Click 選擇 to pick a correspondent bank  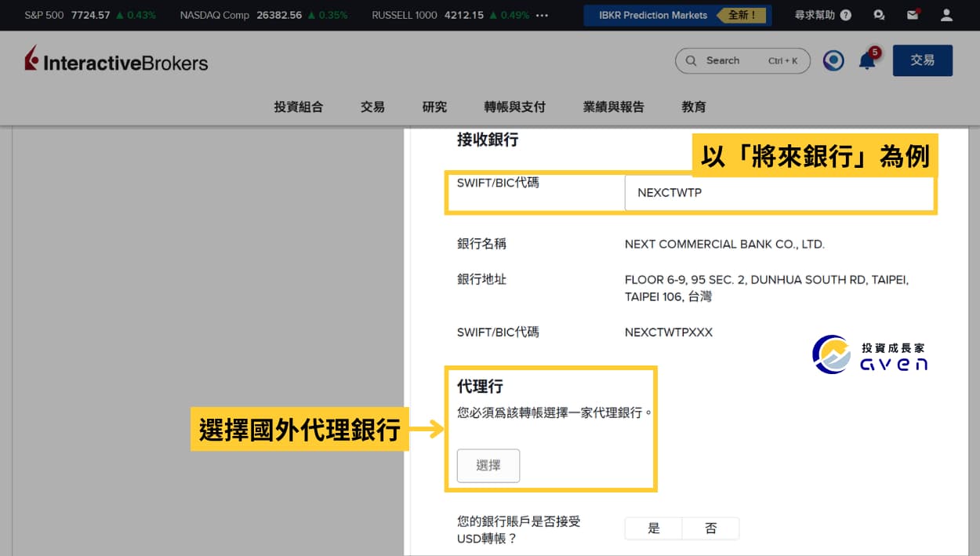488,466
